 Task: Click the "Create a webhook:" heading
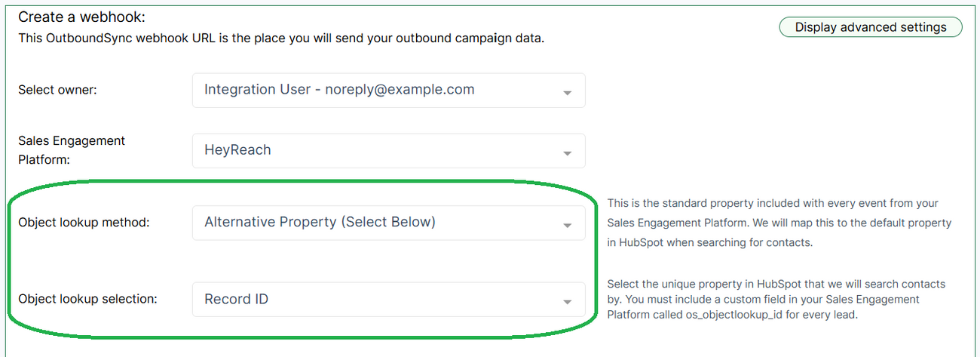(x=81, y=17)
